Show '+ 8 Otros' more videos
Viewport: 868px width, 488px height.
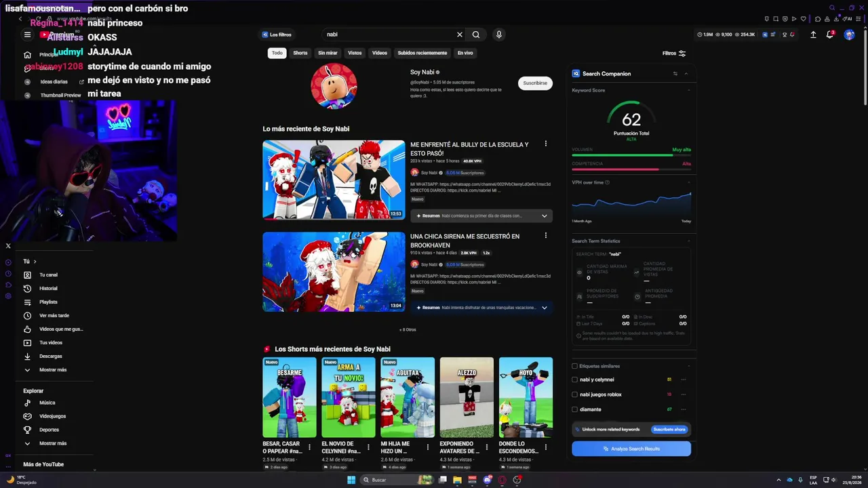408,329
